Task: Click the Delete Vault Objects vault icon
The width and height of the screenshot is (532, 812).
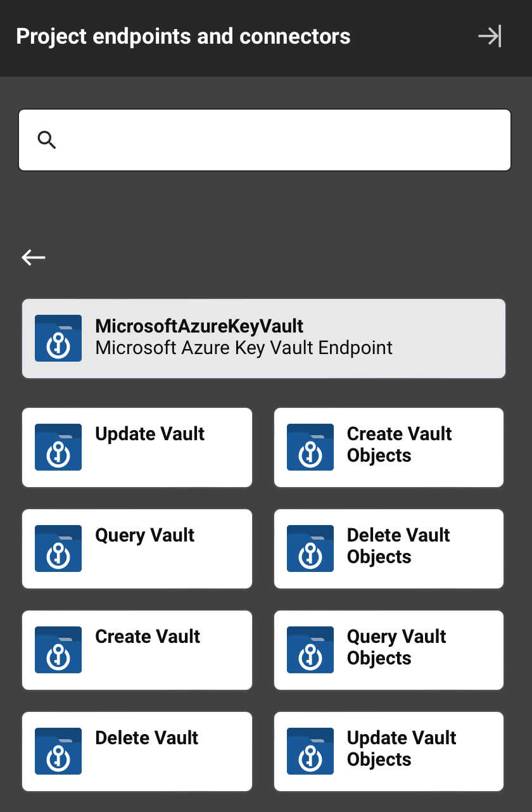Action: 310,549
